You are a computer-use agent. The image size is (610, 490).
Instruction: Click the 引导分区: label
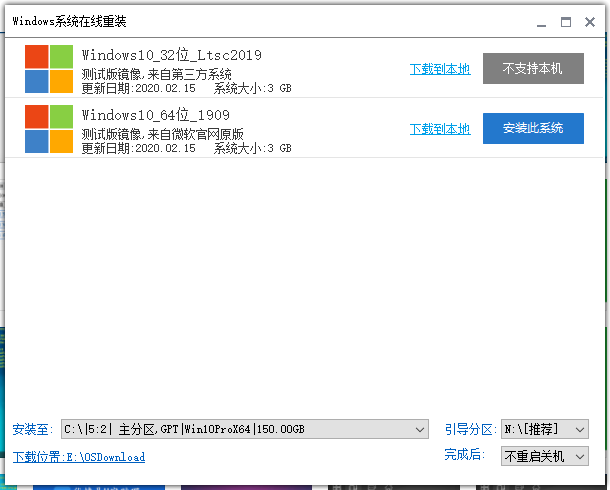click(471, 429)
